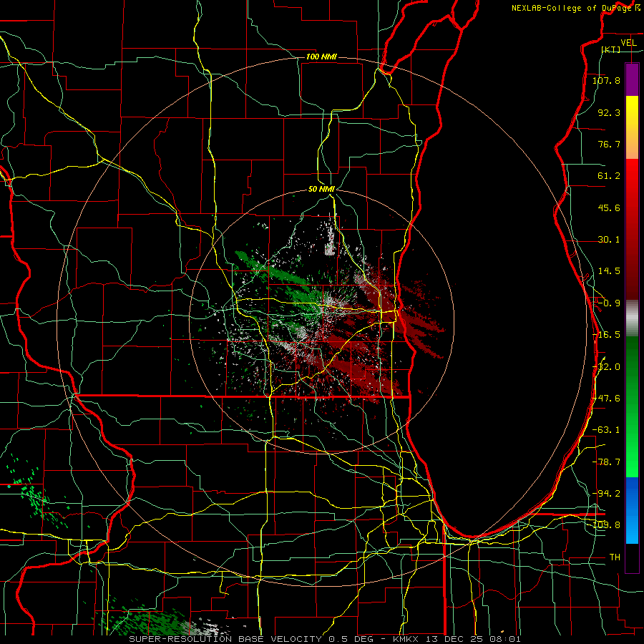Pick the gray segment of the color bar
The height and width of the screenshot is (644, 644).
click(x=632, y=317)
